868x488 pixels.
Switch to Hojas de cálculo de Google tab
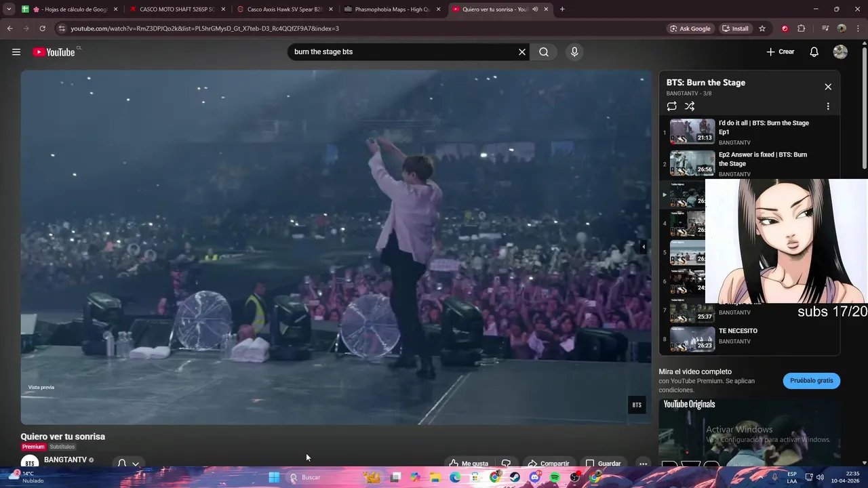[71, 9]
